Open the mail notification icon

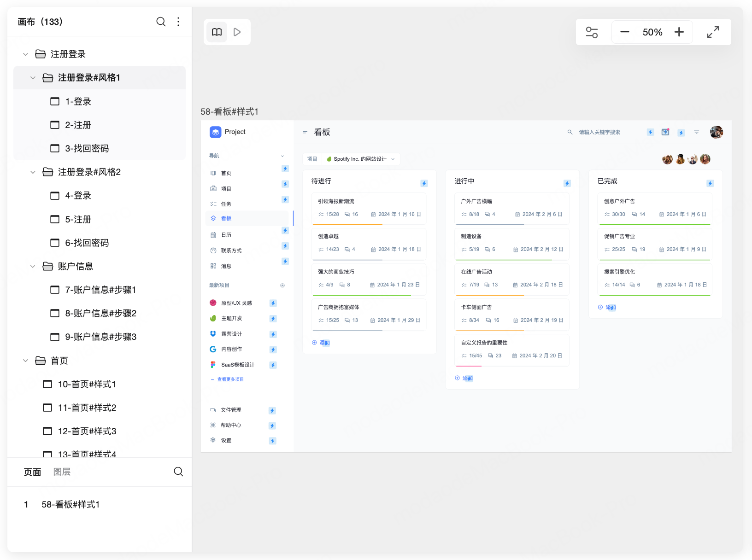pos(665,132)
